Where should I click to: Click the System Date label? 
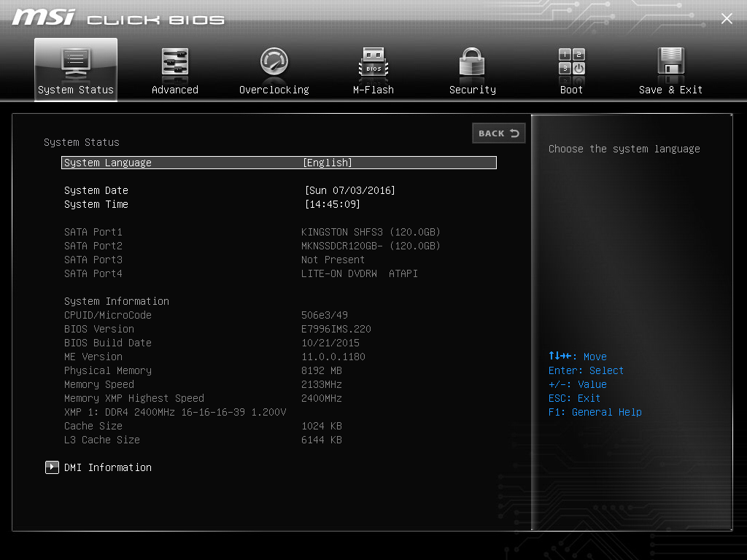(96, 190)
